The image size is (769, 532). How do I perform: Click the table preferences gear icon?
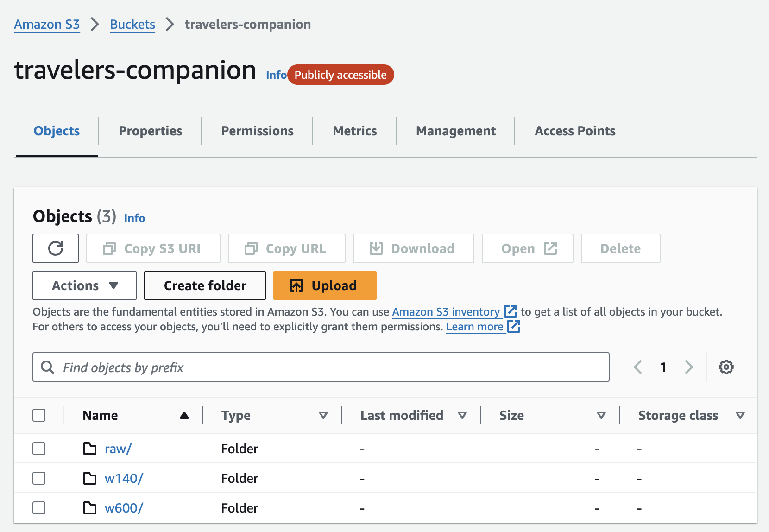726,367
